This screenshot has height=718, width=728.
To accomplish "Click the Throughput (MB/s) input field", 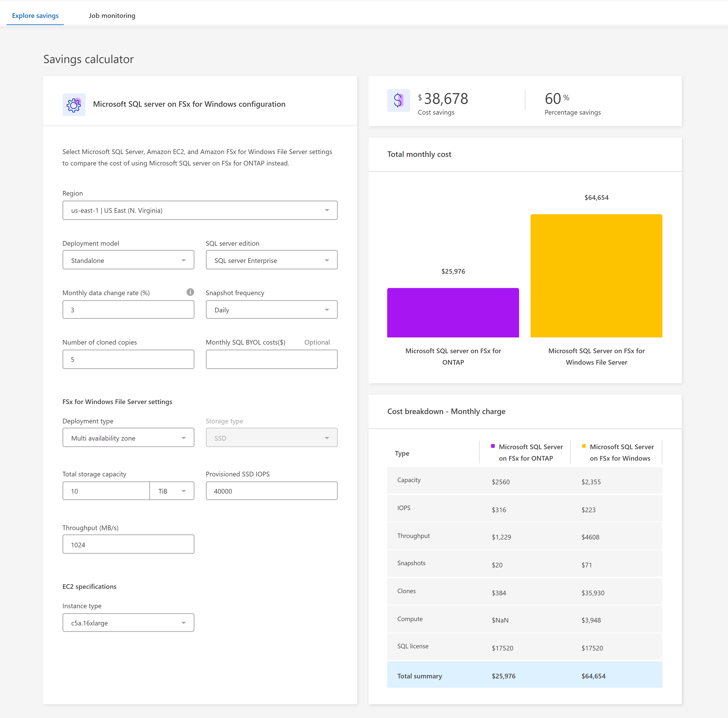I will [128, 544].
